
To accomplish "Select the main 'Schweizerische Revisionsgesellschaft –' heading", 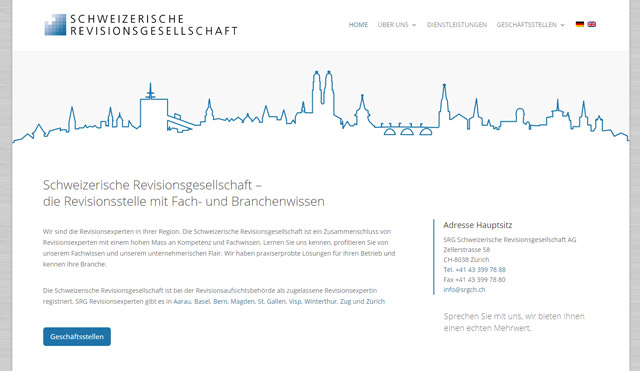I will 152,185.
